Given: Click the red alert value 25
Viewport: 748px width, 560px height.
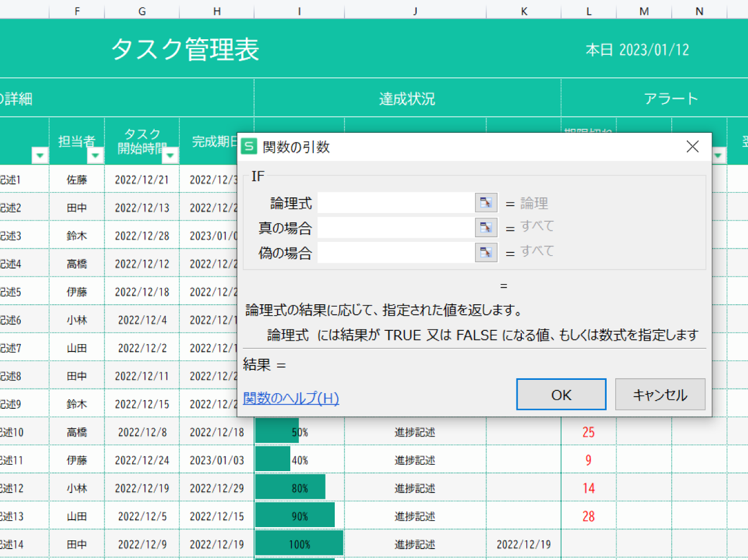Looking at the screenshot, I should [589, 432].
